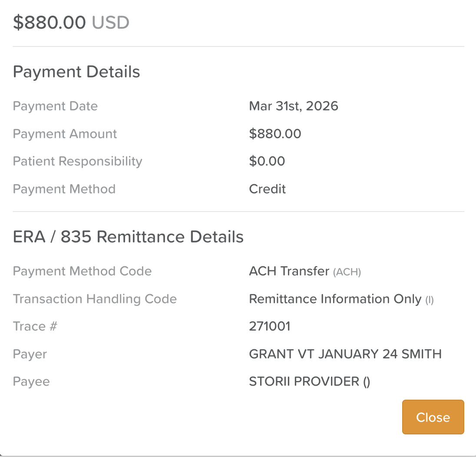Click the Transaction Handling Code label

[x=95, y=299]
